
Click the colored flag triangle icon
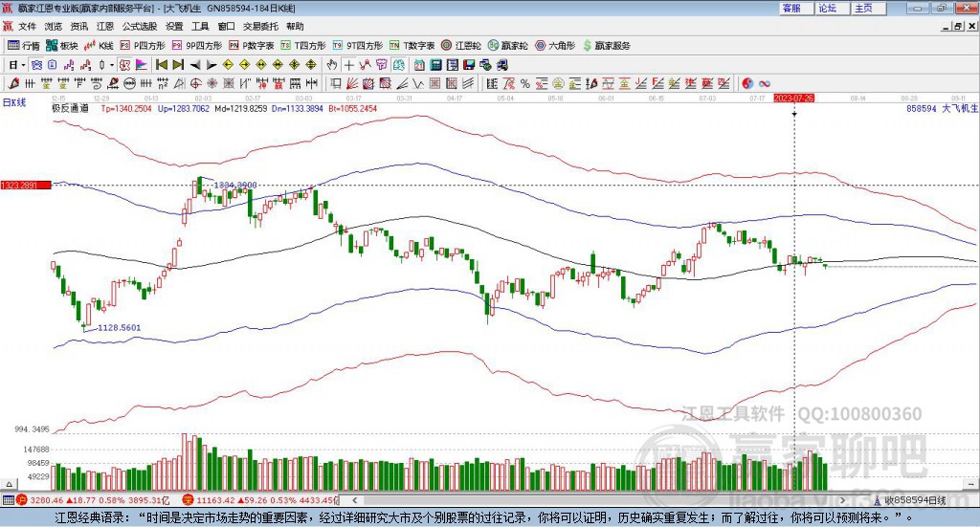(142, 65)
